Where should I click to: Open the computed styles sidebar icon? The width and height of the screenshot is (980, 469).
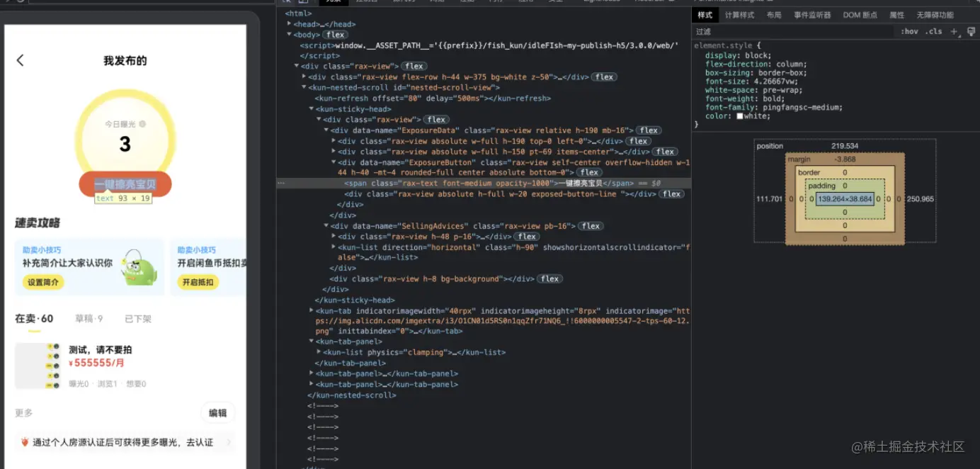971,31
